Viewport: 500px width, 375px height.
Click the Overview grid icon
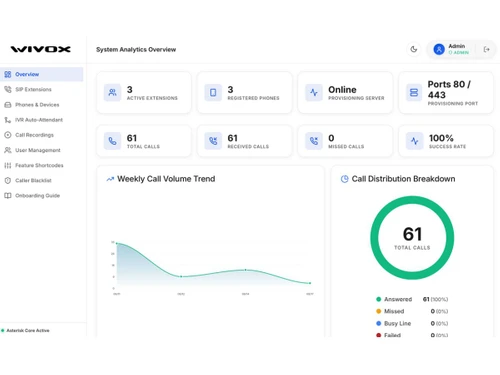tap(8, 74)
